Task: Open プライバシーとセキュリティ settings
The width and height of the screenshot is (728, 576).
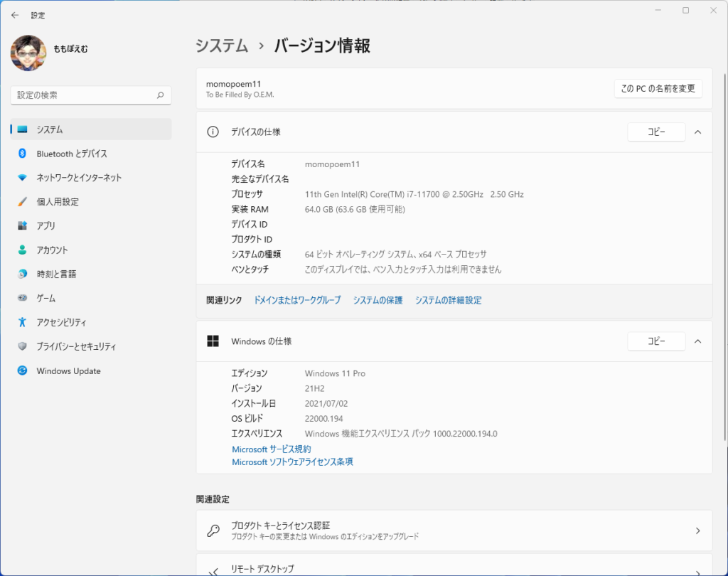Action: coord(90,346)
